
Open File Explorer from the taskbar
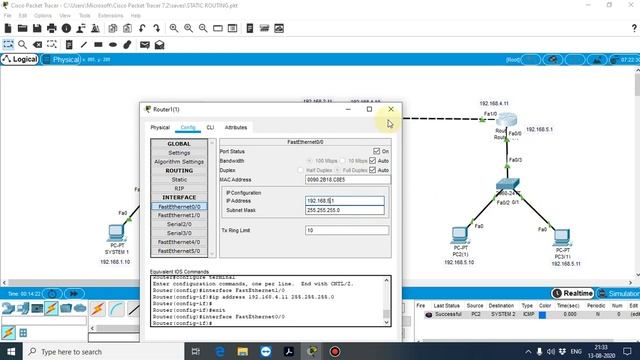[242, 351]
